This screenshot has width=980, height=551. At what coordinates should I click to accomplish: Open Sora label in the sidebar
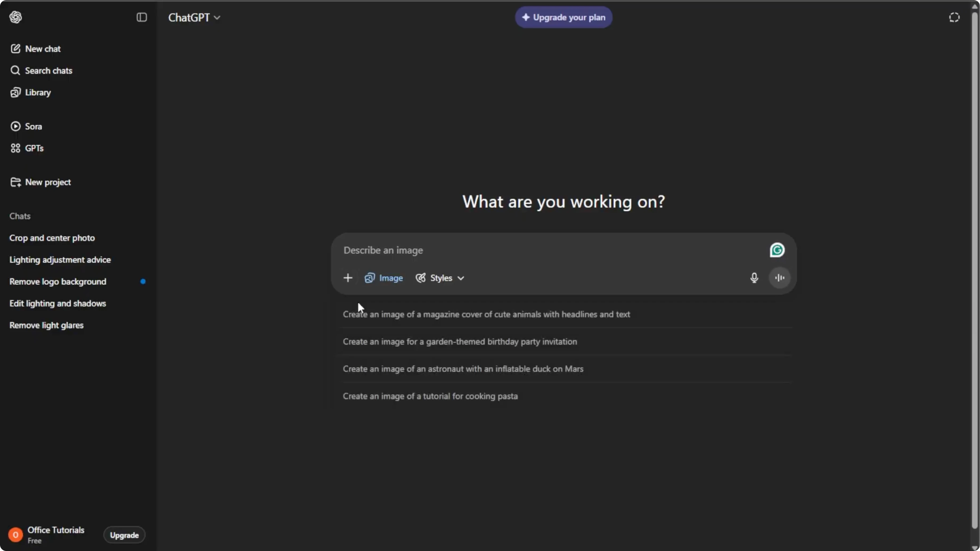tap(34, 126)
